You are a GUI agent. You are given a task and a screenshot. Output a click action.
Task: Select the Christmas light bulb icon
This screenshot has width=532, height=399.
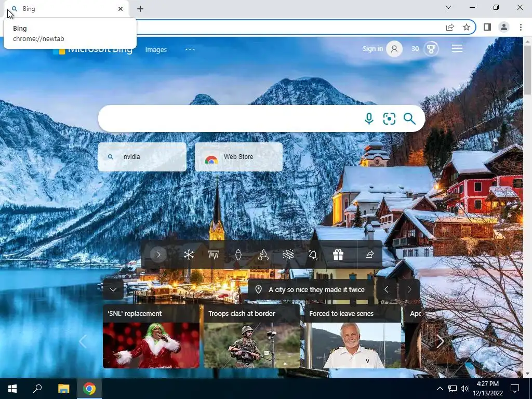[x=238, y=255]
